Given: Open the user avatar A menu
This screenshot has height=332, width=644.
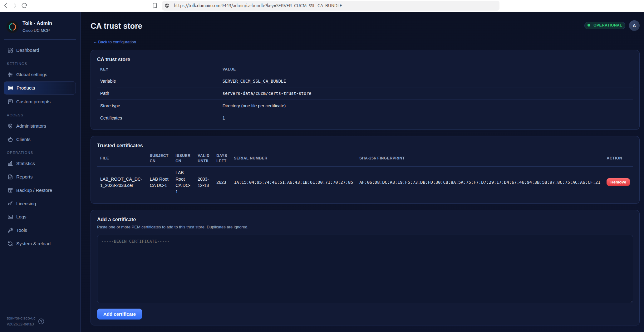Looking at the screenshot, I should pyautogui.click(x=634, y=26).
